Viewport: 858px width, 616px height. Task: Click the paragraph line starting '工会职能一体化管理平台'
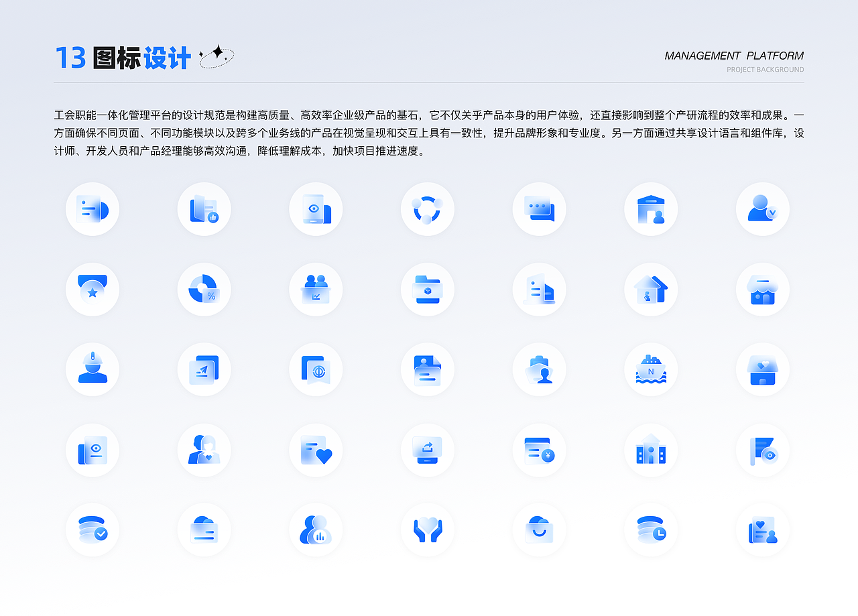click(429, 115)
